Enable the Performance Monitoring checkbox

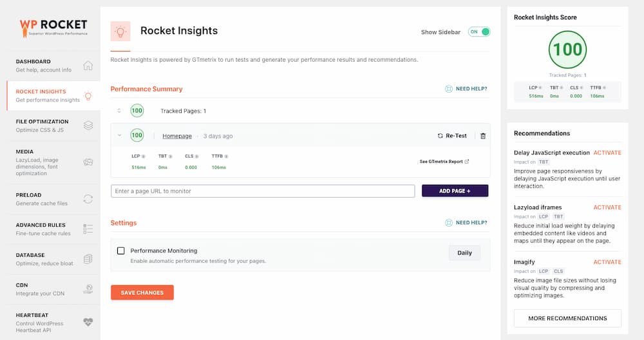121,250
